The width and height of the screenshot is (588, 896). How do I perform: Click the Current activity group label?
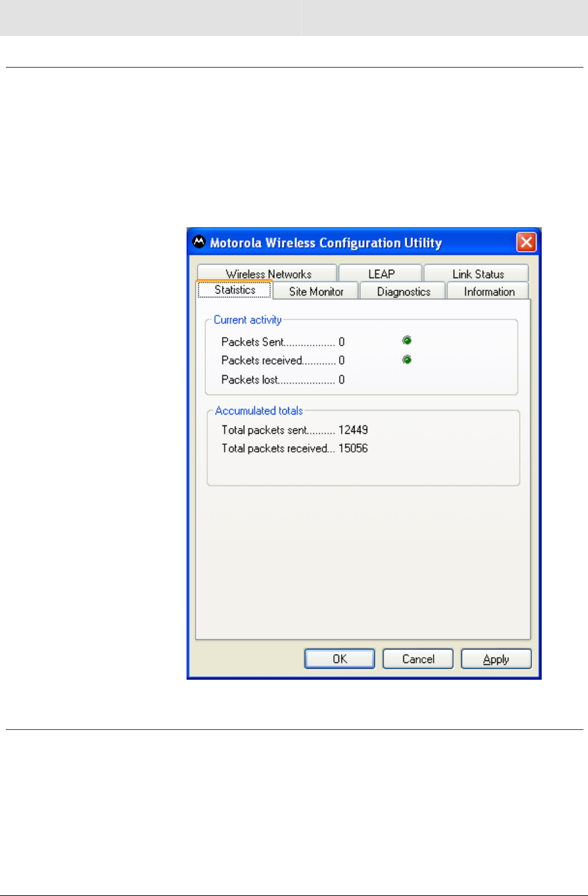coord(248,320)
